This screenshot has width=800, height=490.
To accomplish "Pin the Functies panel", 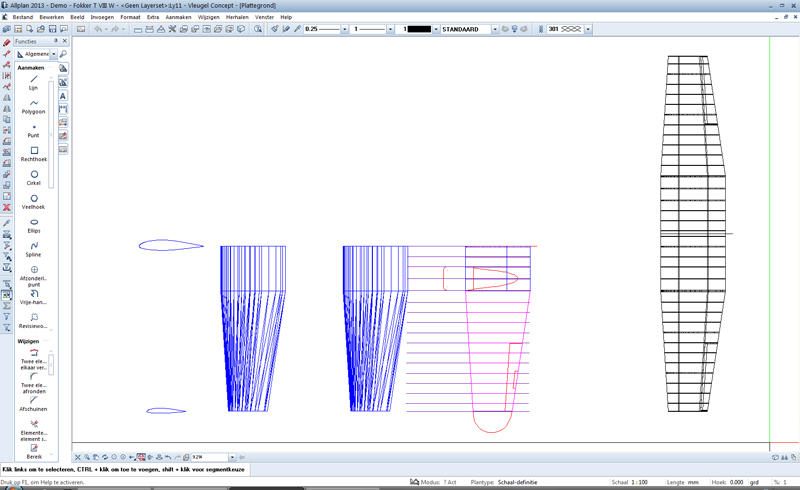I will point(56,41).
